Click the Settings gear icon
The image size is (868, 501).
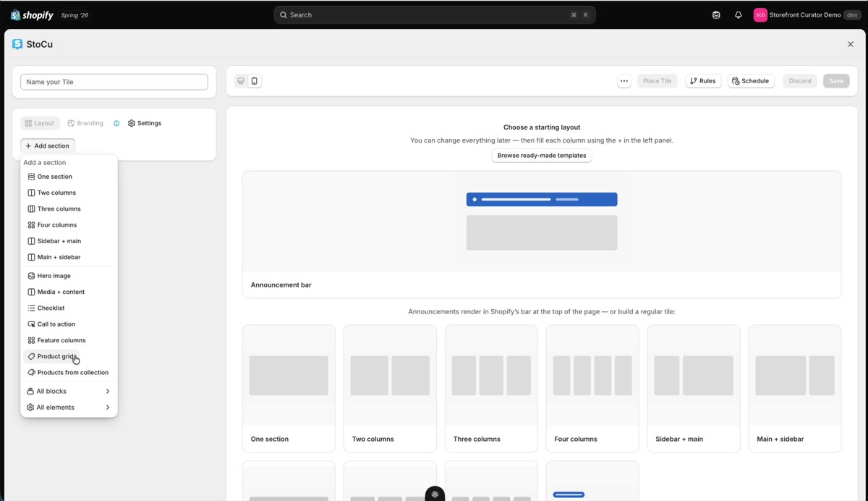tap(132, 123)
